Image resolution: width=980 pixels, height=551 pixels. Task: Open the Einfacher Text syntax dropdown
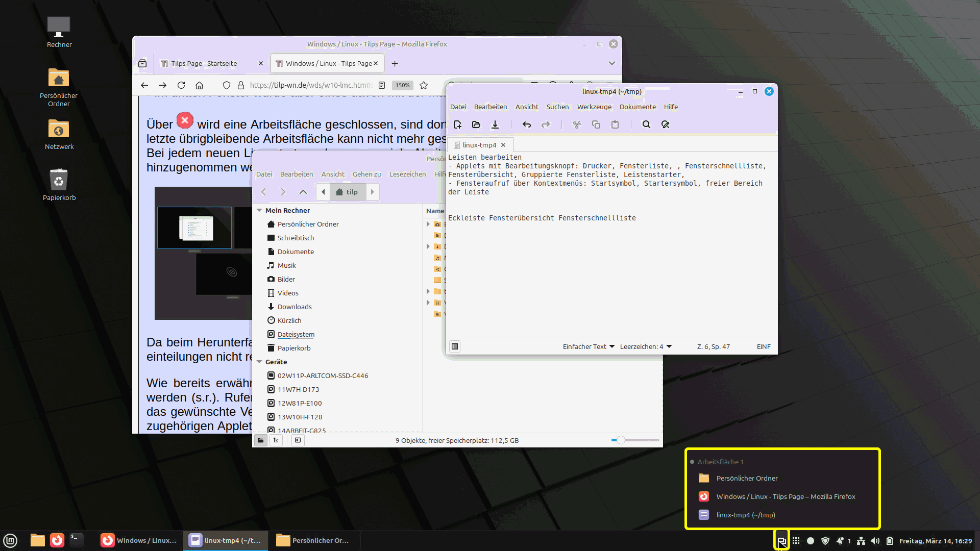click(589, 346)
